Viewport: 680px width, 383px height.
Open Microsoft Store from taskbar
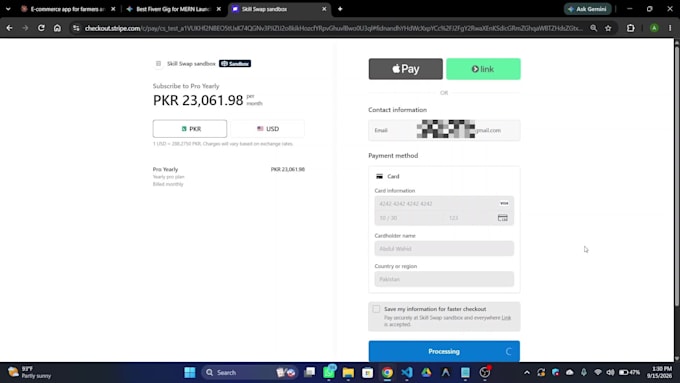[x=368, y=372]
